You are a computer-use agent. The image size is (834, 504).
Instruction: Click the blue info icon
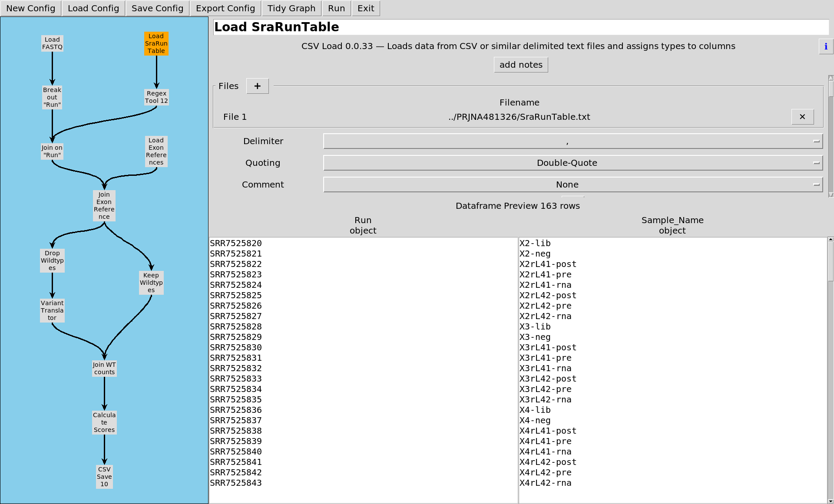click(x=826, y=46)
